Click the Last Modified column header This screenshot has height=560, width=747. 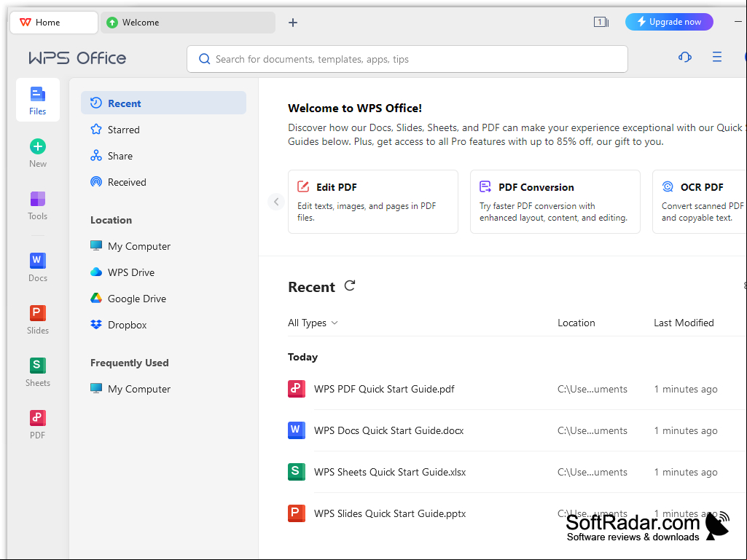click(x=684, y=323)
